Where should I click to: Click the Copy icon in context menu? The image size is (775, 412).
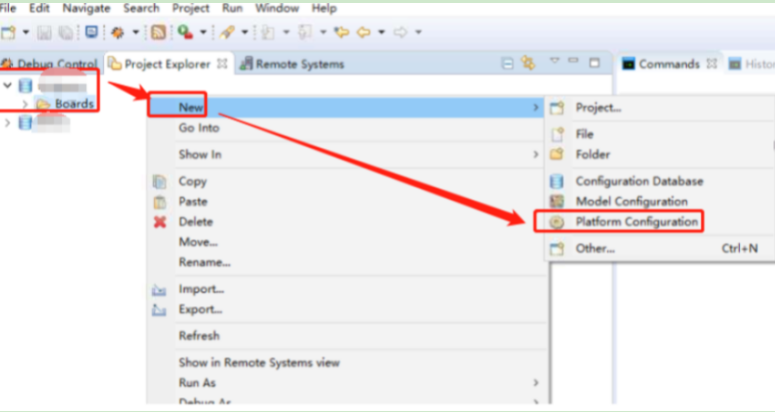click(159, 182)
